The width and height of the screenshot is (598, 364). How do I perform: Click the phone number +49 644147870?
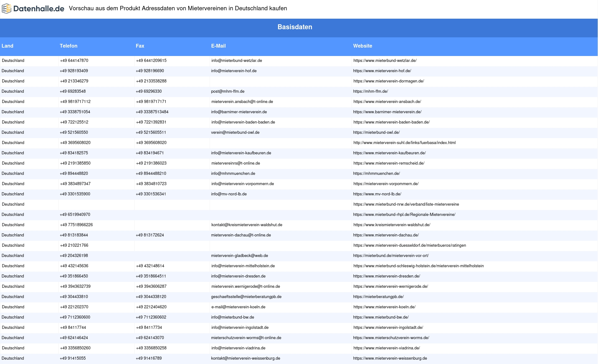pos(74,61)
